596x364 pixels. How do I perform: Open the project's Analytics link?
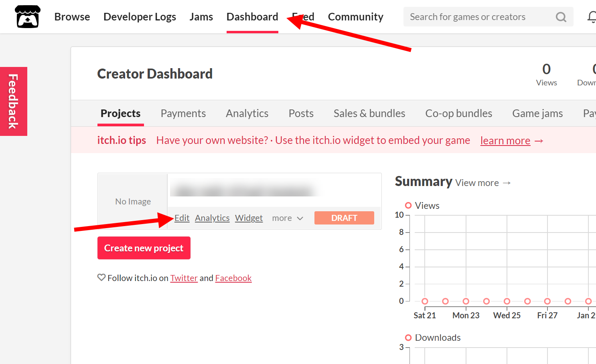pos(212,218)
